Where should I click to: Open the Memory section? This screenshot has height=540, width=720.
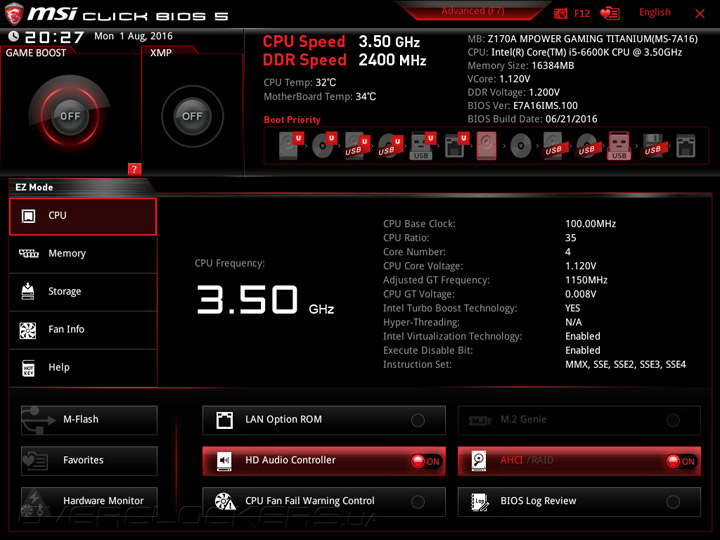[x=83, y=254]
